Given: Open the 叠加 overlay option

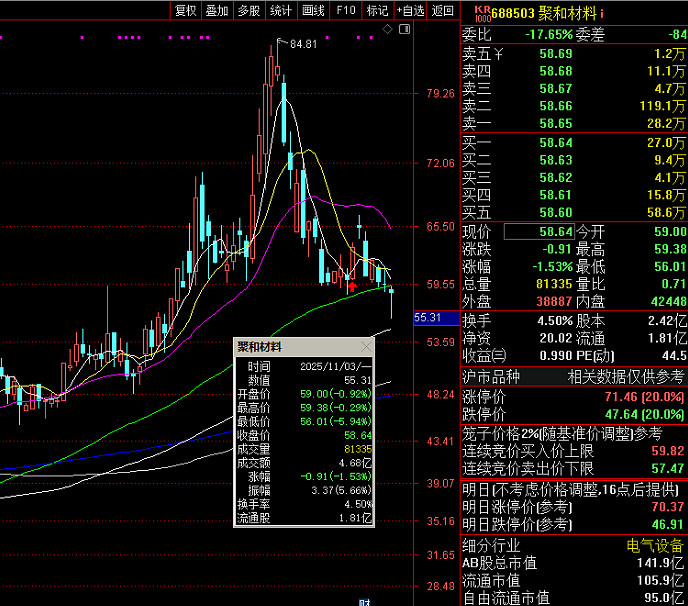Looking at the screenshot, I should tap(217, 10).
